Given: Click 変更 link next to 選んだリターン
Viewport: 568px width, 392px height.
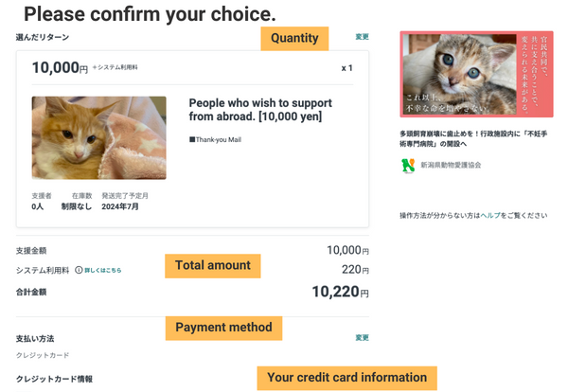Looking at the screenshot, I should (362, 37).
